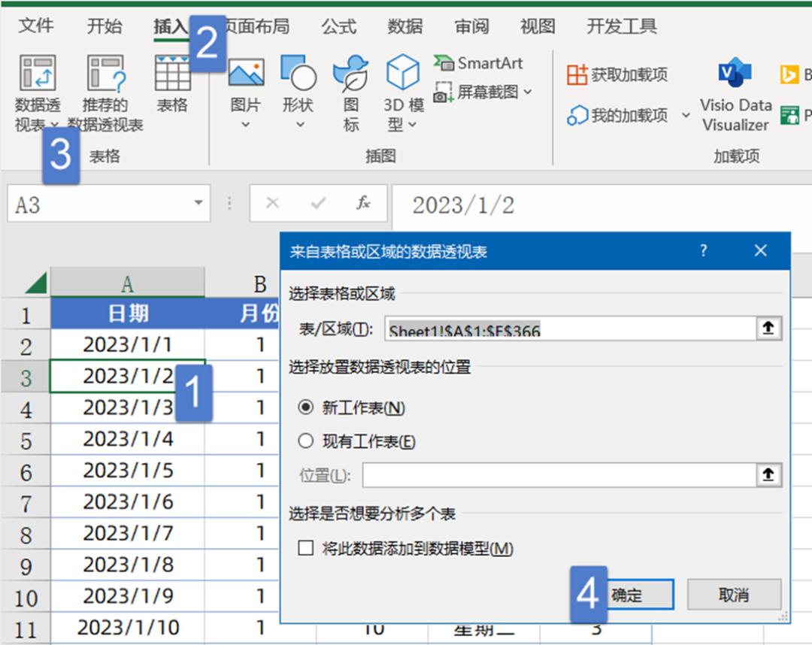Click 取消 to dismiss the dialog
Image resolution: width=812 pixels, height=645 pixels.
click(x=733, y=594)
